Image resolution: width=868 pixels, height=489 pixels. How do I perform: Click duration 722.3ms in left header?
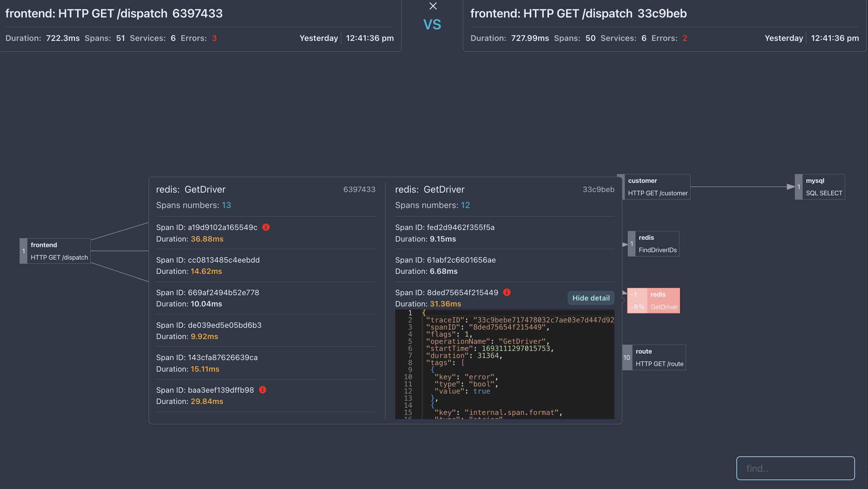[x=63, y=38]
